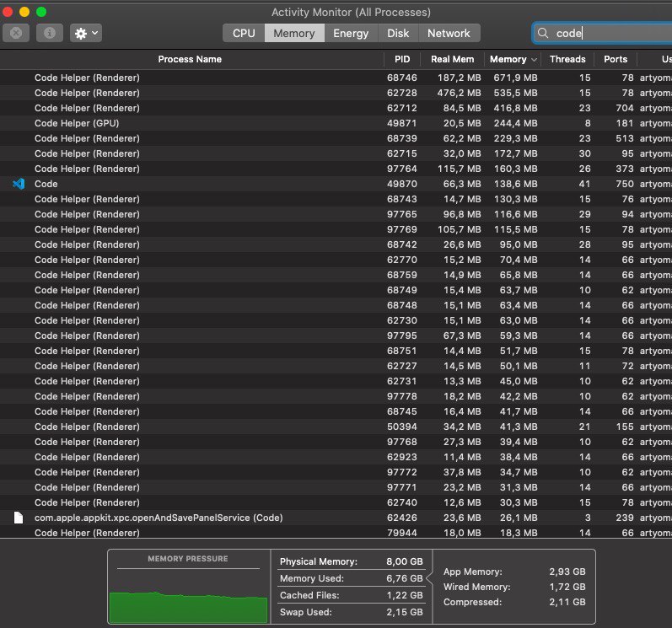The width and height of the screenshot is (672, 628).
Task: Select the process row with PID 62730
Action: click(x=336, y=320)
